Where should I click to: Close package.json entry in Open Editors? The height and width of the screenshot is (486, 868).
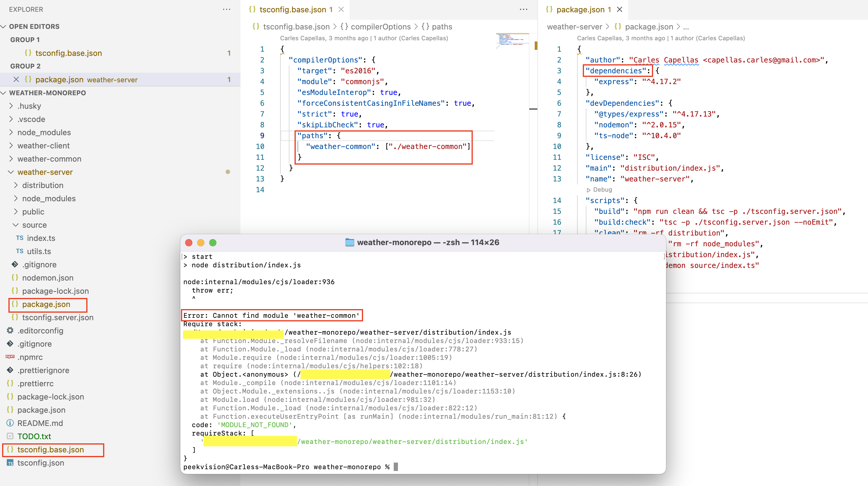[x=16, y=80]
